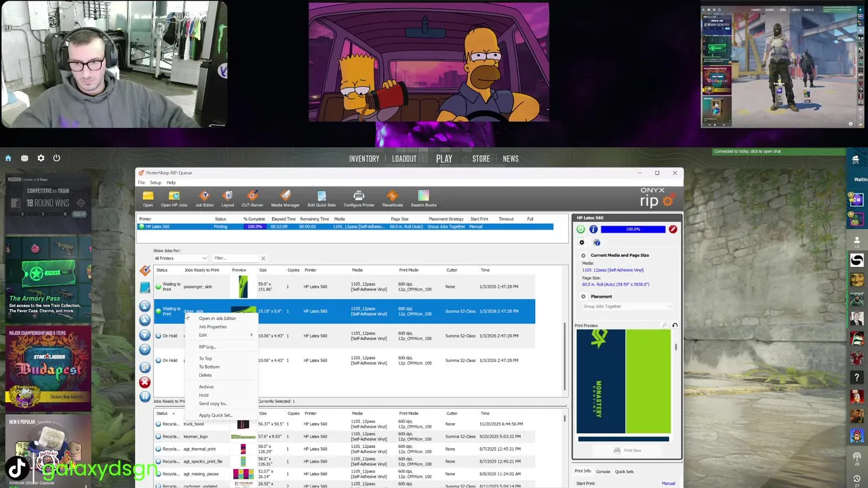This screenshot has height=488, width=868.
Task: Choose Job Properties from context menu
Action: 212,327
